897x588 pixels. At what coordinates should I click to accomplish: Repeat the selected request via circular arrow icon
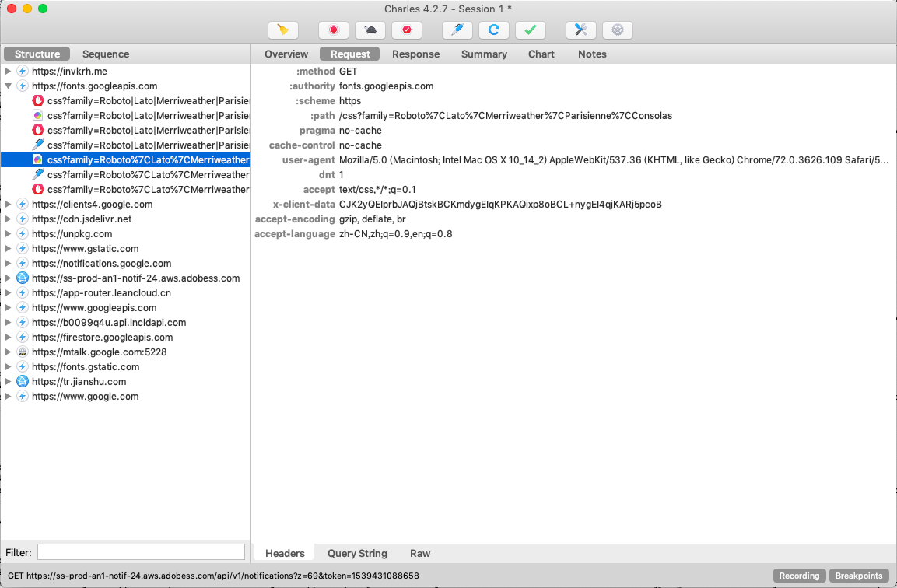[492, 30]
